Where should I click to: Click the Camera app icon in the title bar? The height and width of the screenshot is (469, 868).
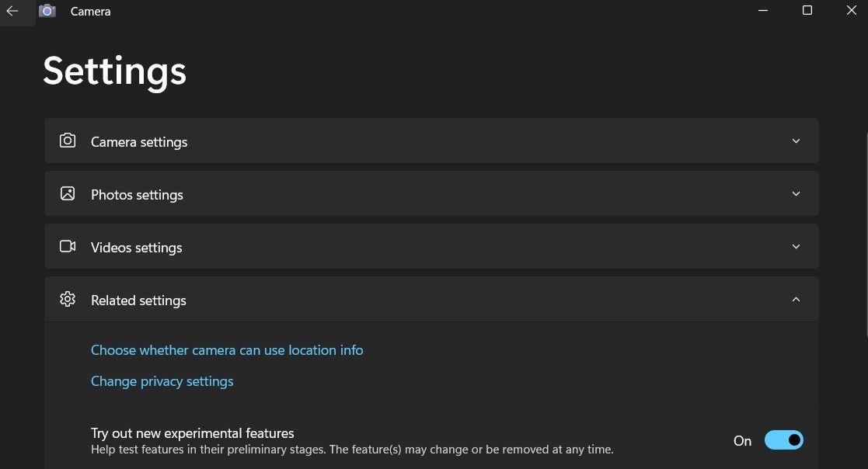47,11
